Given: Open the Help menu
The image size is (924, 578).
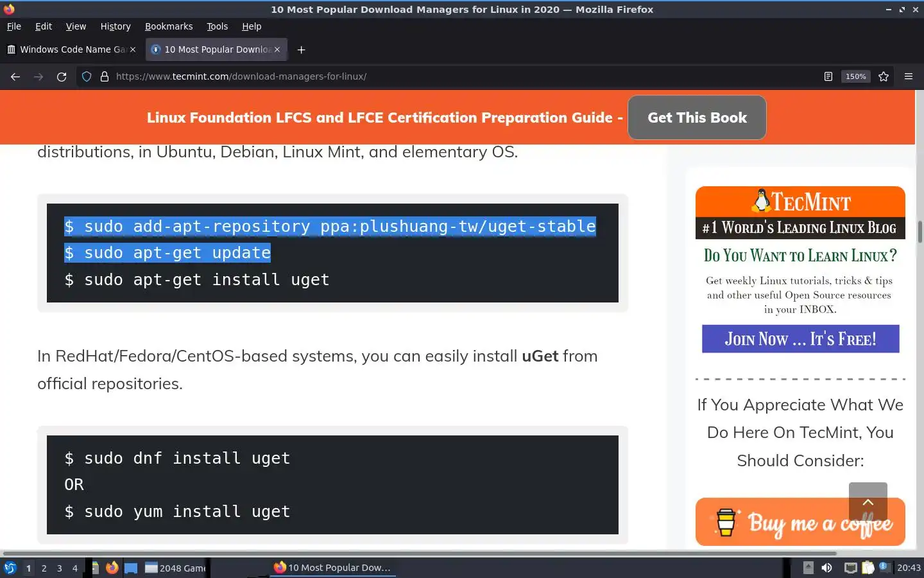Looking at the screenshot, I should point(252,26).
